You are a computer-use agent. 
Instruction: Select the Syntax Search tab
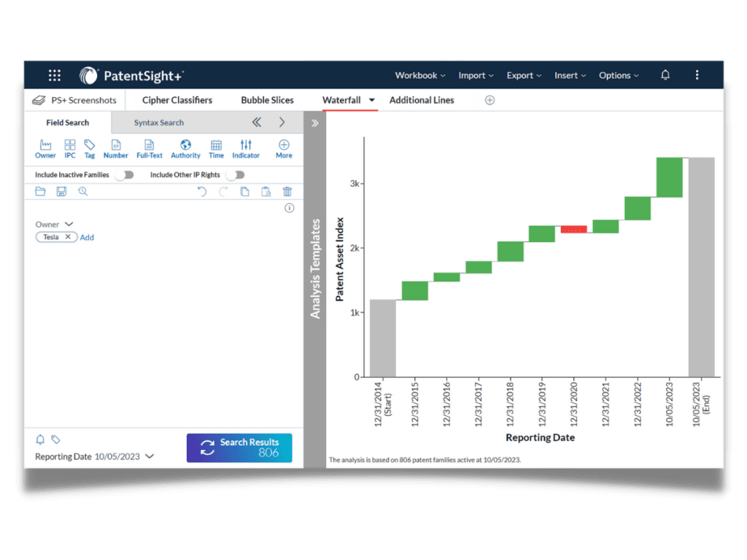158,122
